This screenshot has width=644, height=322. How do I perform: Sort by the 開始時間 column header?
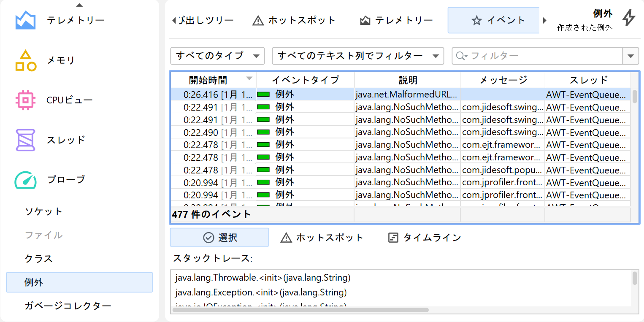208,80
